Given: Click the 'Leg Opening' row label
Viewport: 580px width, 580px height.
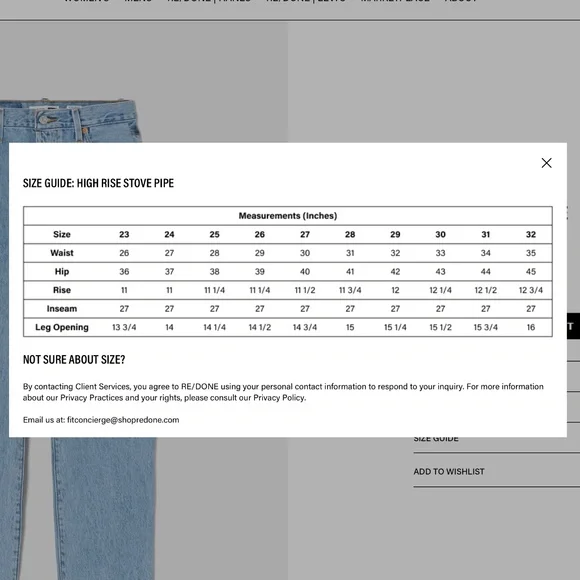Looking at the screenshot, I should pos(62,327).
